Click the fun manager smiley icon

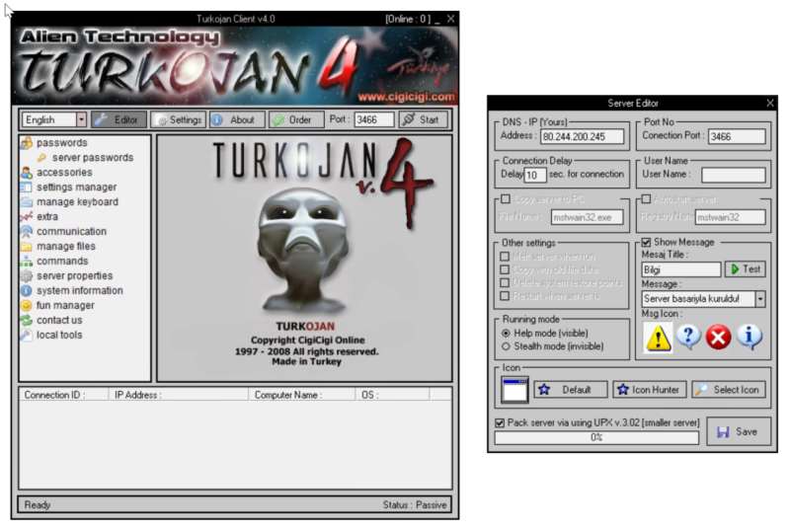[27, 305]
